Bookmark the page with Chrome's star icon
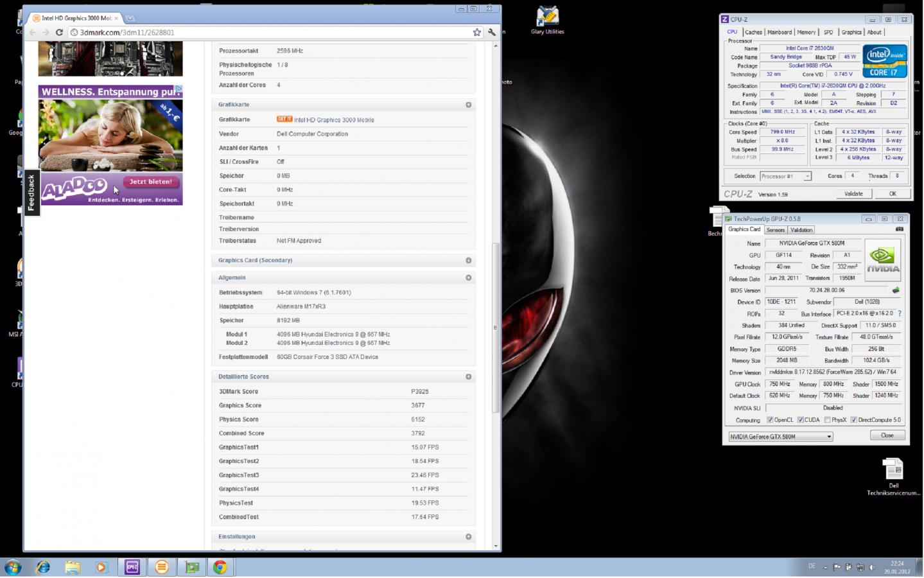Viewport: 924px width, 578px height. (477, 32)
